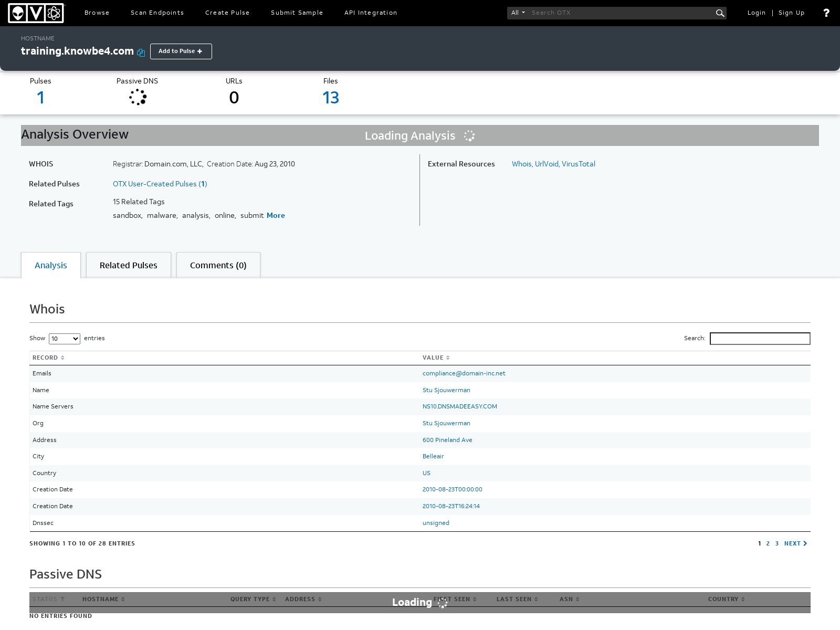Click the OTX AlienVault logo
Screen dimensions: 840x630
[36, 13]
